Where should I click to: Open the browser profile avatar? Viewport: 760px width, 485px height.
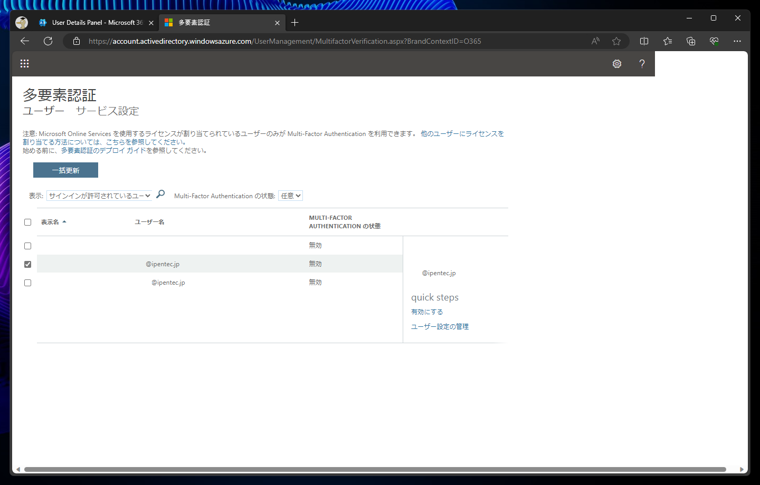tap(21, 22)
